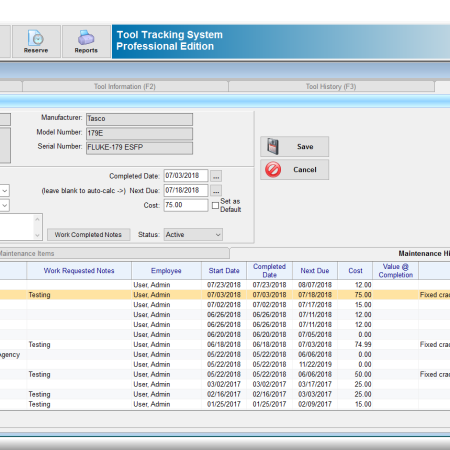Open Next Due calendar picker button
The height and width of the screenshot is (450, 450).
click(x=216, y=191)
